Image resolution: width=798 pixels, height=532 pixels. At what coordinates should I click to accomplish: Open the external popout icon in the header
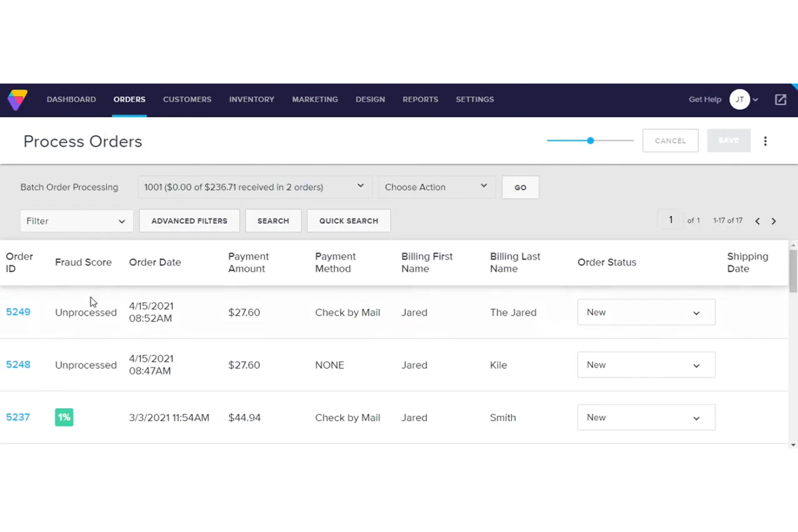(x=780, y=99)
